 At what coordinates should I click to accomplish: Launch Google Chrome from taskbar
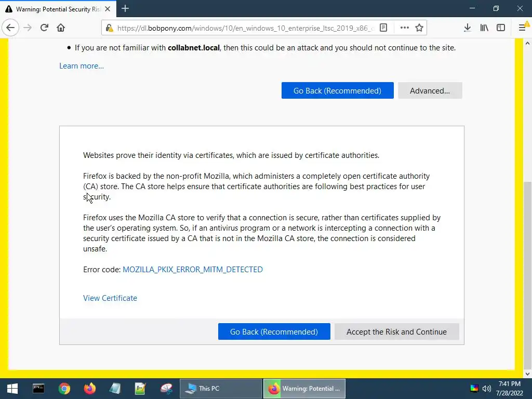pyautogui.click(x=64, y=389)
